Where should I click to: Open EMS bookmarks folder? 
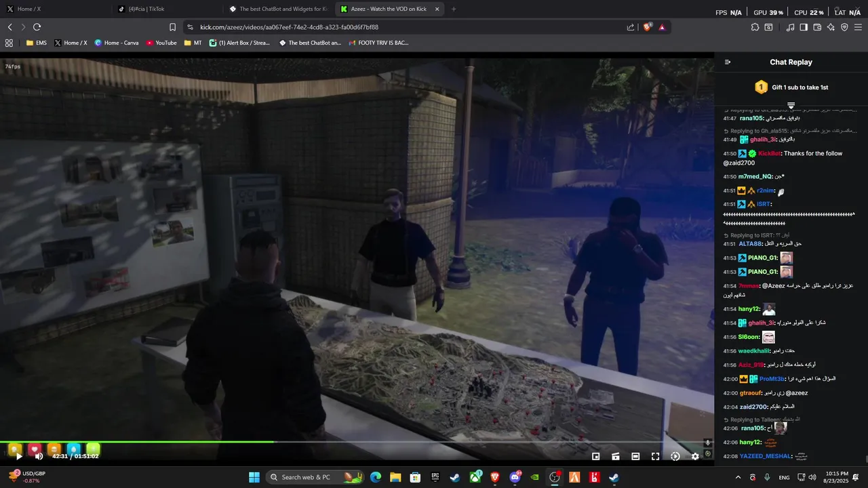pyautogui.click(x=37, y=43)
